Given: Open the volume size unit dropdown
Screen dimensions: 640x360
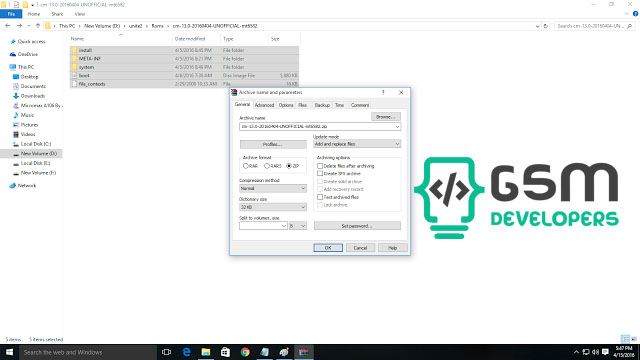Looking at the screenshot, I should 298,226.
